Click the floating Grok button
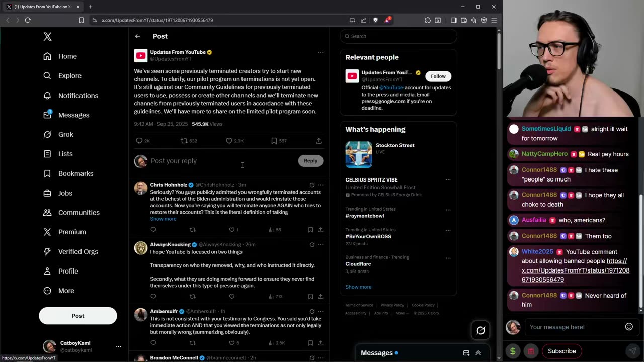This screenshot has height=362, width=644. pyautogui.click(x=480, y=330)
